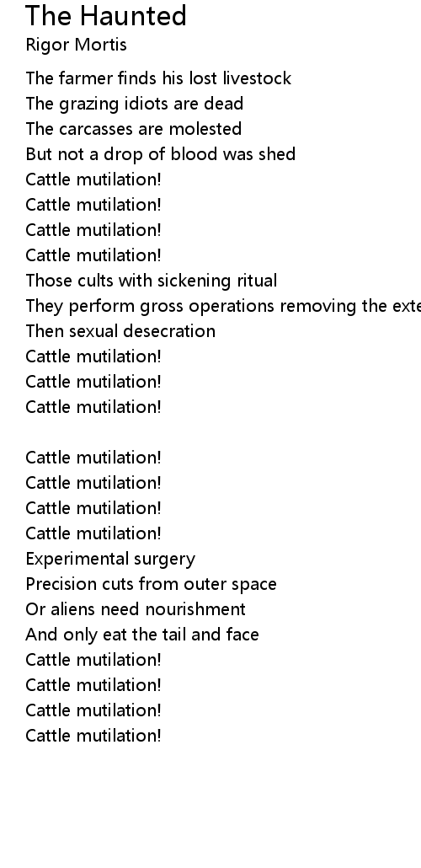Select line The farmer finds his lost livestock
The height and width of the screenshot is (868, 421).
pos(158,78)
